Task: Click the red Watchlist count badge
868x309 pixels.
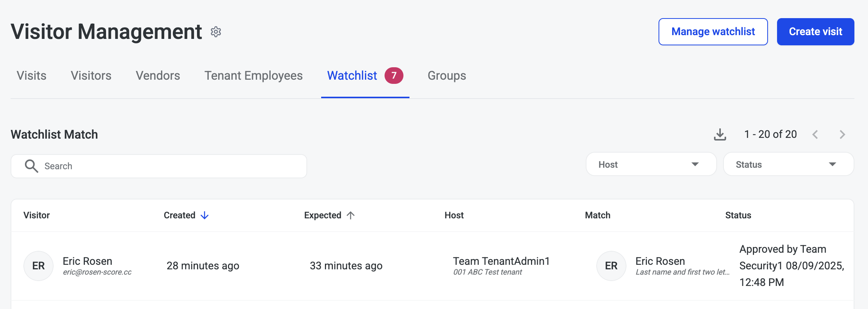Action: [x=394, y=76]
